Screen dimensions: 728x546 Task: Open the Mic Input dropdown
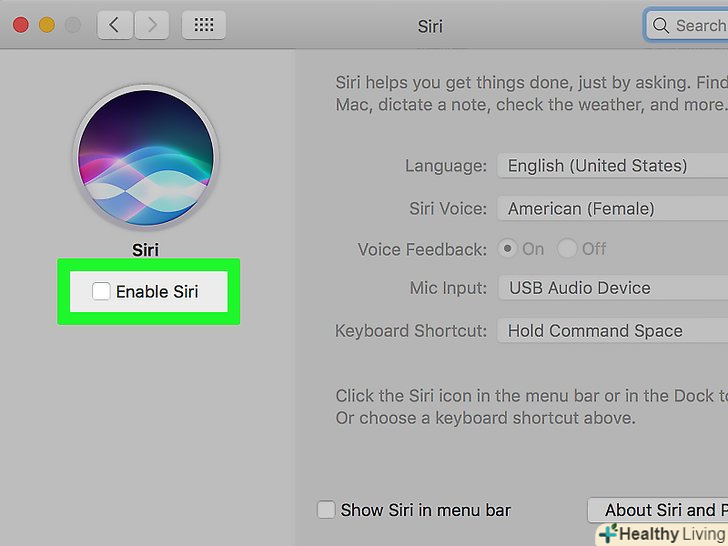(612, 288)
